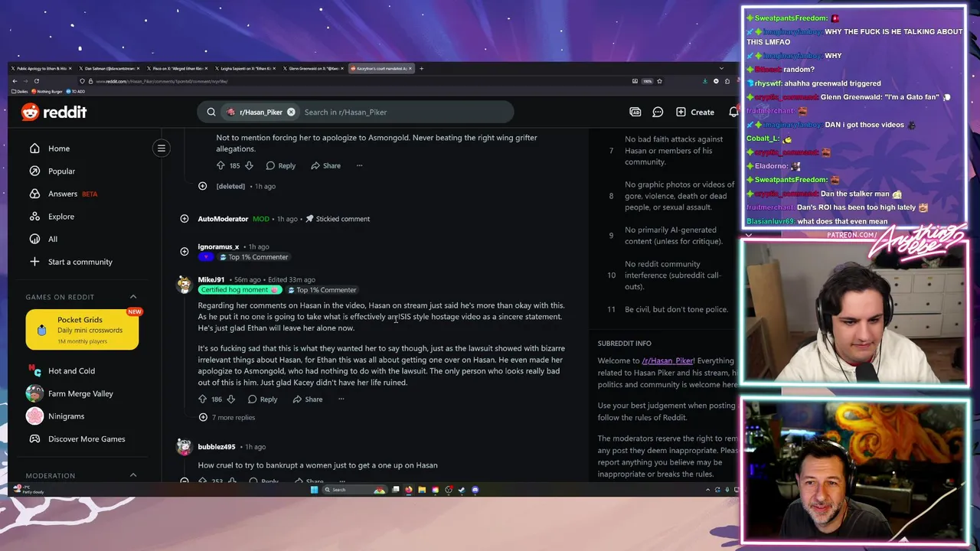Open the Pocket Grids game card
Viewport: 980px width, 551px height.
[82, 329]
